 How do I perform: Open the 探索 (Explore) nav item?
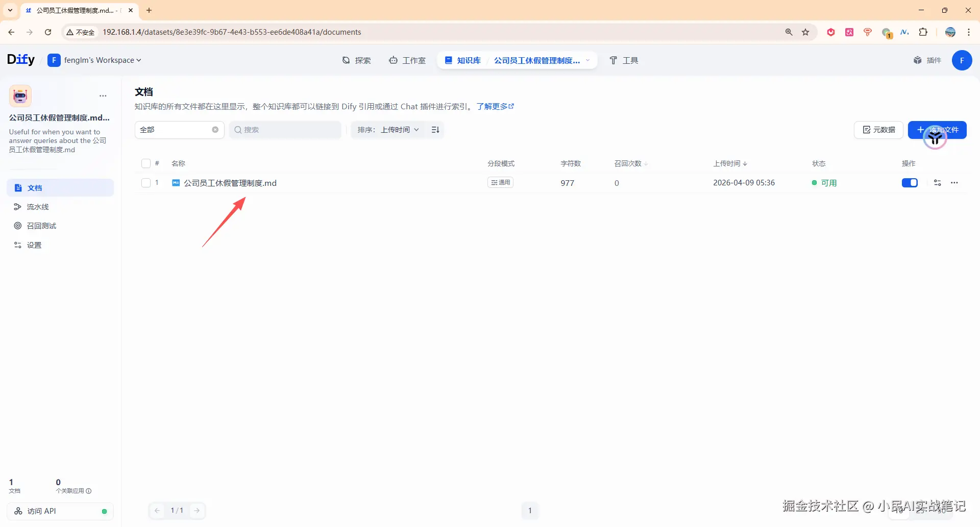click(x=356, y=60)
